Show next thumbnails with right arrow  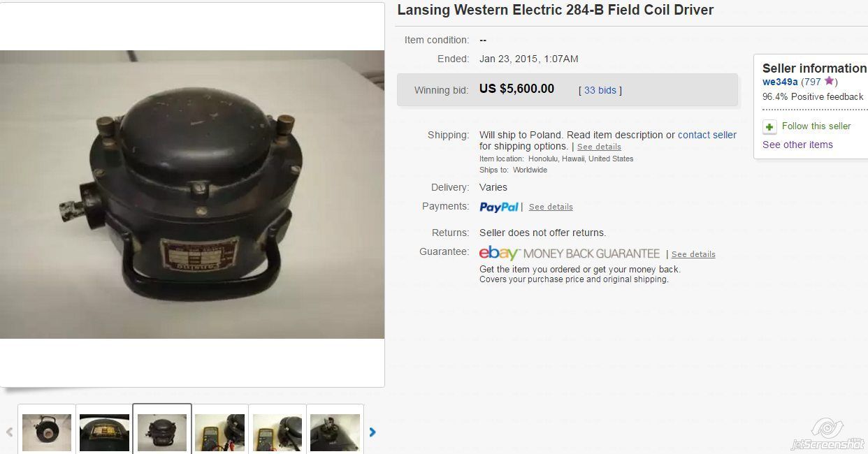tap(372, 432)
